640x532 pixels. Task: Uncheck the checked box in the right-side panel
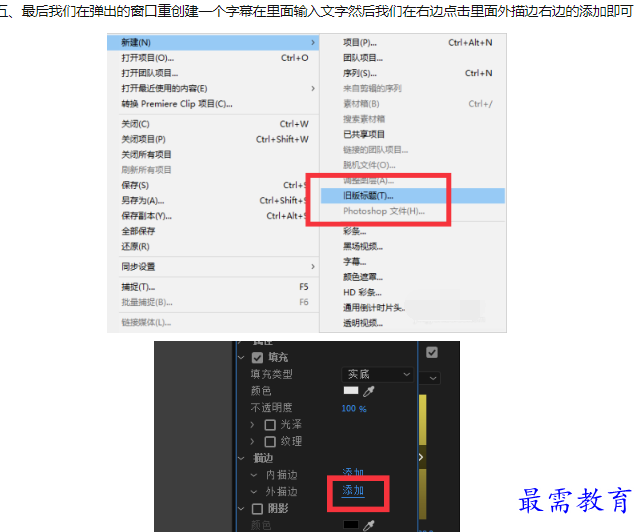point(432,352)
